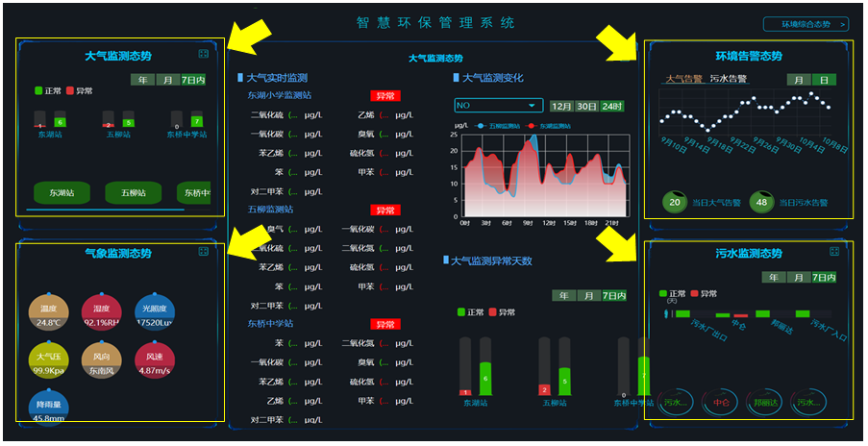868x446 pixels.
Task: Maximize the 污水监测态势 panel via its icon
Action: (x=832, y=254)
